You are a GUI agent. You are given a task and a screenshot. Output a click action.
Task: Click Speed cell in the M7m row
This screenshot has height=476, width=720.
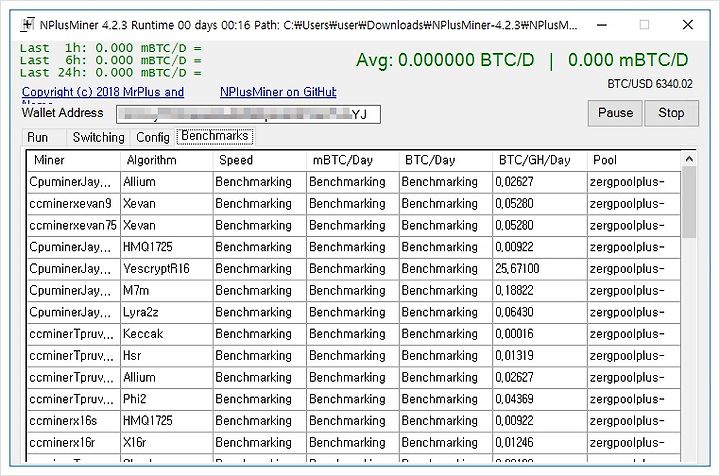point(259,291)
